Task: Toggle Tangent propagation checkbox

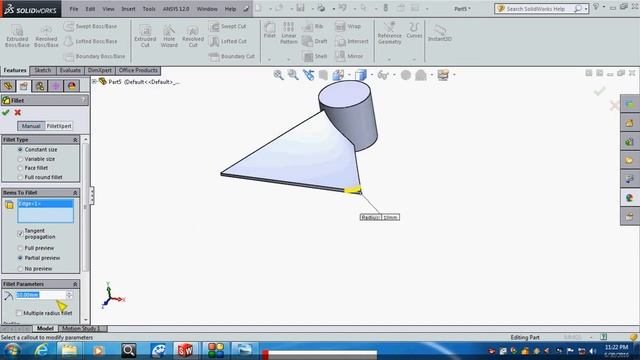Action: tap(20, 233)
